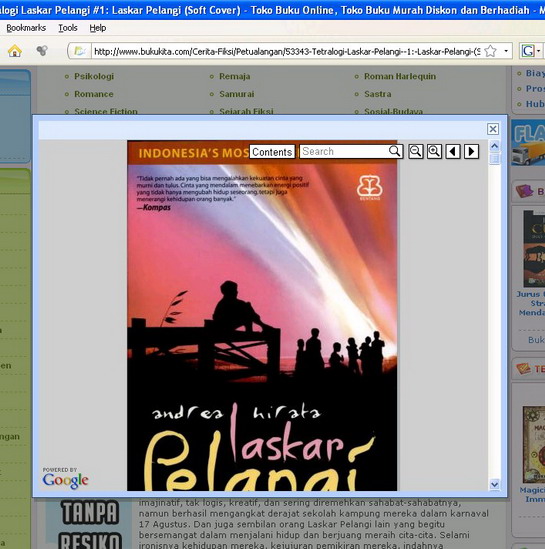The width and height of the screenshot is (545, 549).
Task: Open the Remaja category link
Action: (x=235, y=76)
